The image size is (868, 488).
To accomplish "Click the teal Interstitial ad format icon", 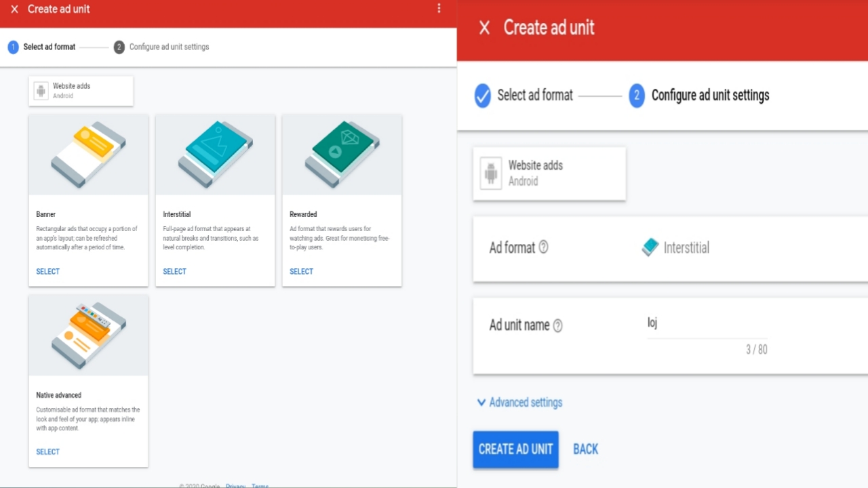I will pyautogui.click(x=650, y=247).
